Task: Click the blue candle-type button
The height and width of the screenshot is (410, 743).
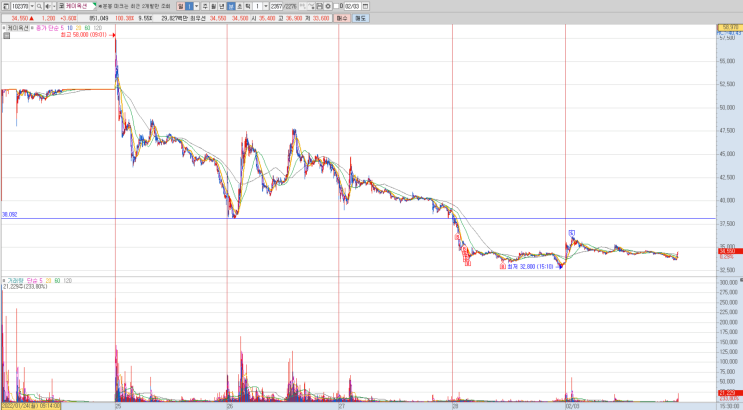Action: pyautogui.click(x=189, y=6)
